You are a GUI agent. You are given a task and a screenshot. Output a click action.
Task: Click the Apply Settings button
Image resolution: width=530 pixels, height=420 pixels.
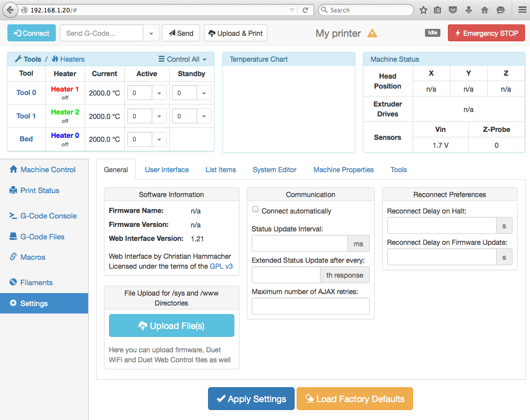tap(251, 399)
